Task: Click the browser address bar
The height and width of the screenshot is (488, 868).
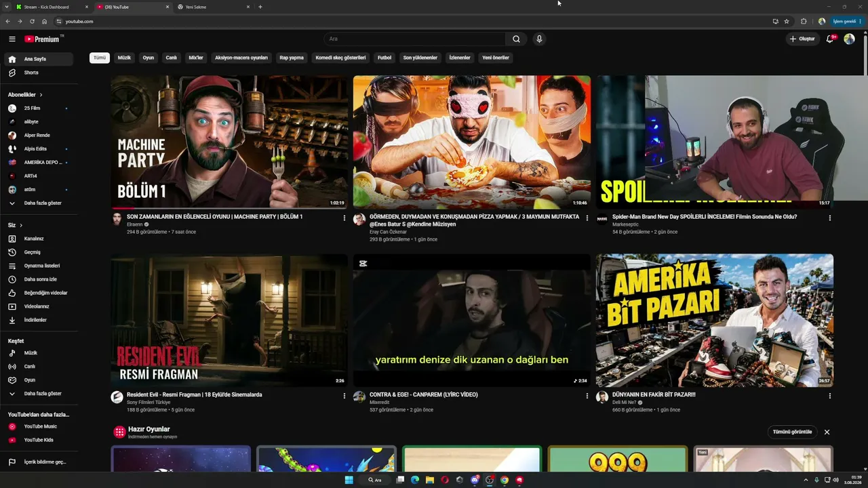Action: tap(414, 22)
